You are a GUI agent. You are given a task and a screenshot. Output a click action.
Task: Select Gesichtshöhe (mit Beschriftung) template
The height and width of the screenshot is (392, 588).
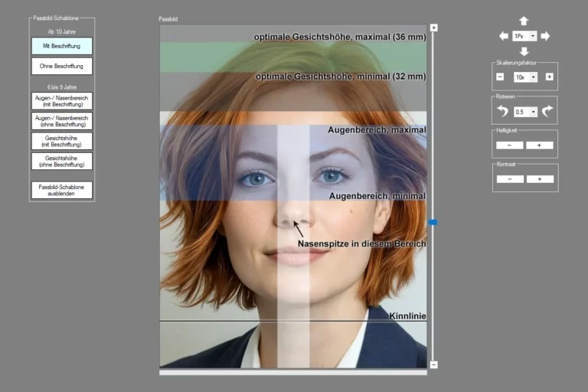(62, 141)
